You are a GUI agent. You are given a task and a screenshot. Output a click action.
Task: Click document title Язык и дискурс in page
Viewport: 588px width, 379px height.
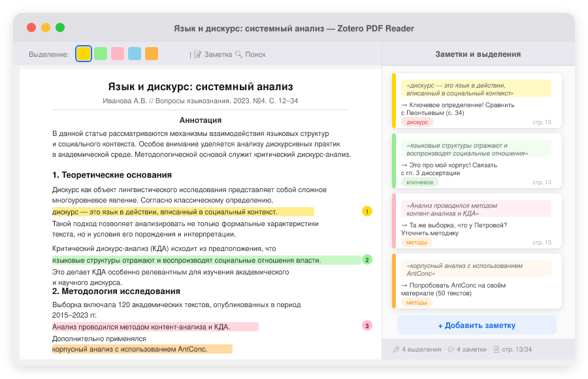tap(201, 87)
